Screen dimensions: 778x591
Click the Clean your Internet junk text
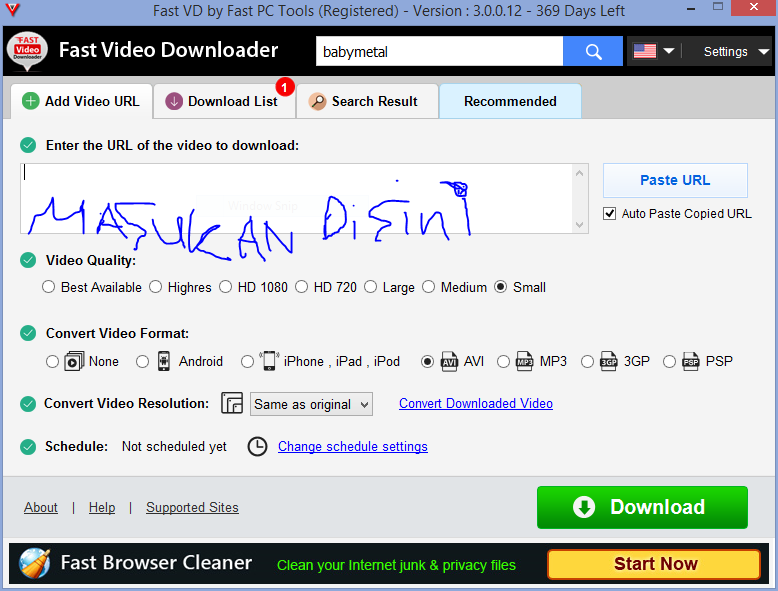[x=396, y=565]
